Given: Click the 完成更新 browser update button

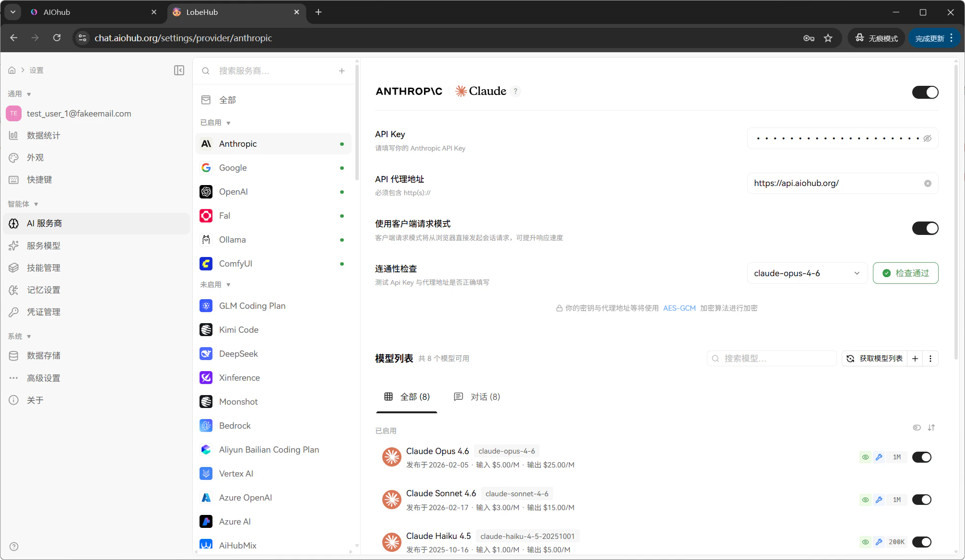Looking at the screenshot, I should tap(935, 38).
